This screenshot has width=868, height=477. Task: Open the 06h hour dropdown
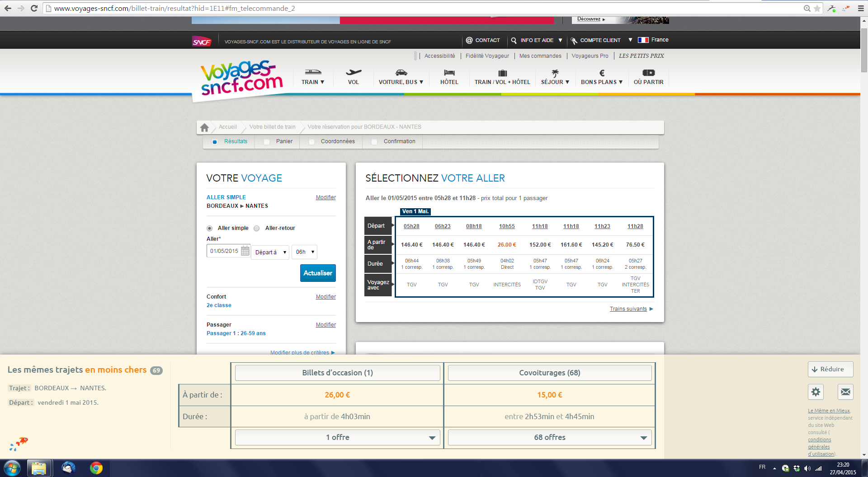point(304,252)
